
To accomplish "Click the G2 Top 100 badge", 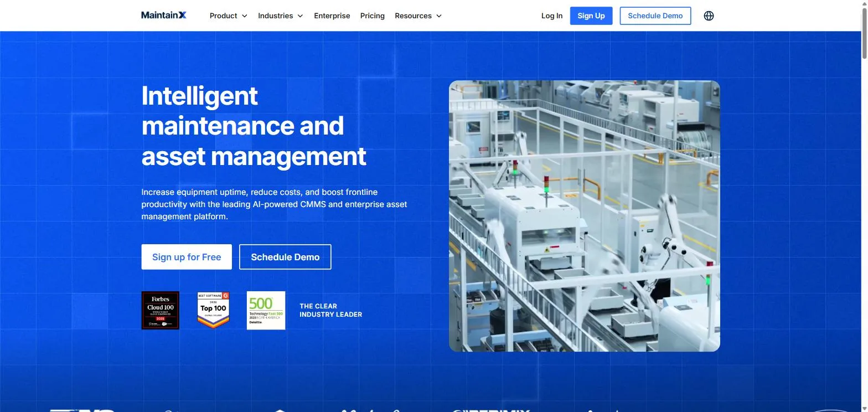I will pyautogui.click(x=213, y=311).
